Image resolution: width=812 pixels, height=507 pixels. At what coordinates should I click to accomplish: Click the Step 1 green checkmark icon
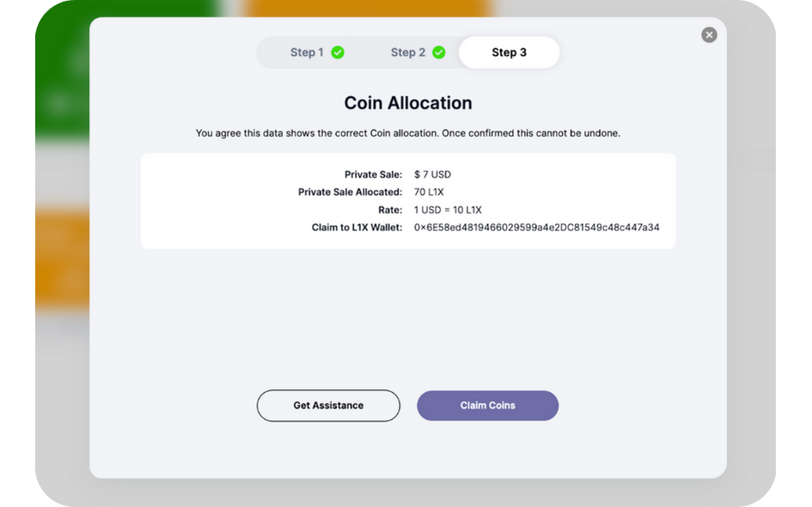pyautogui.click(x=337, y=52)
